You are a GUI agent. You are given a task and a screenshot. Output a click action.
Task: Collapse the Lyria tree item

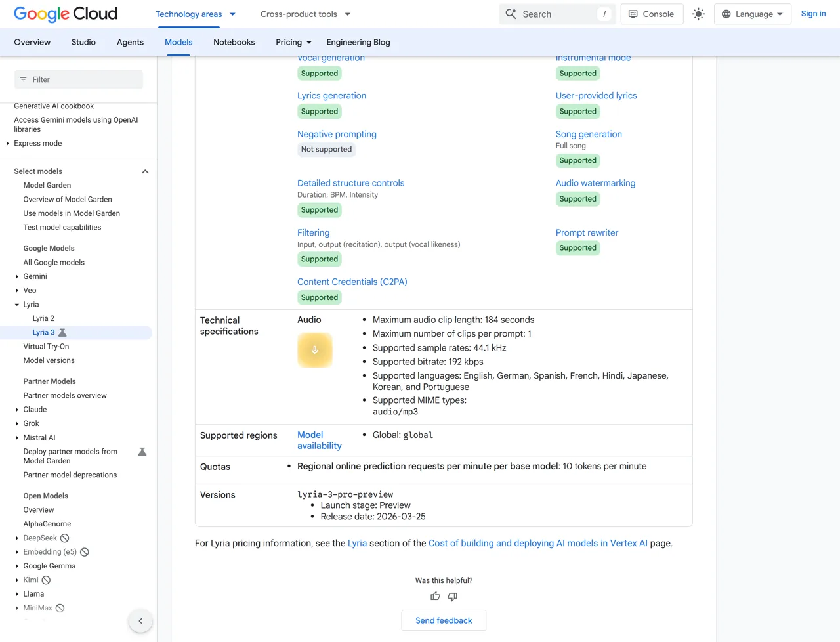point(17,305)
